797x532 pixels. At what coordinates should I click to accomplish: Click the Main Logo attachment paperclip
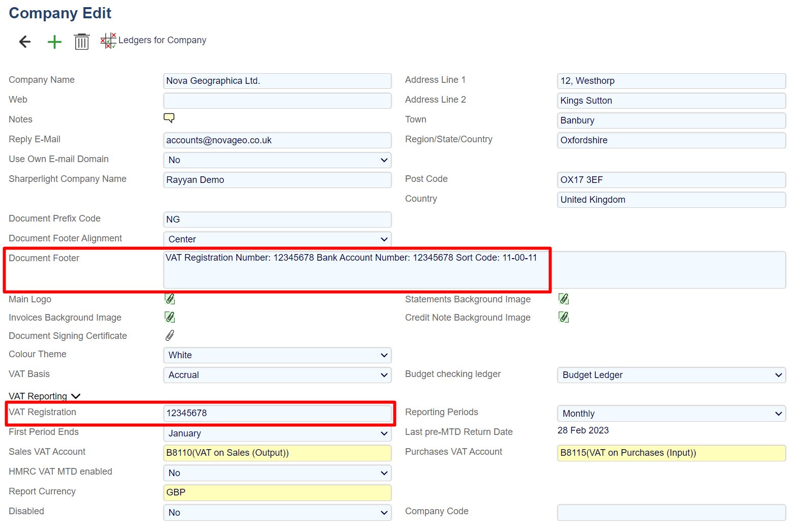click(170, 299)
